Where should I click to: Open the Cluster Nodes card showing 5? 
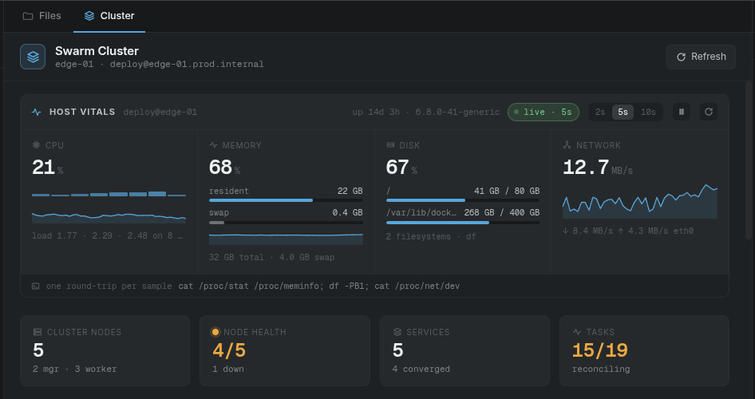tap(105, 350)
